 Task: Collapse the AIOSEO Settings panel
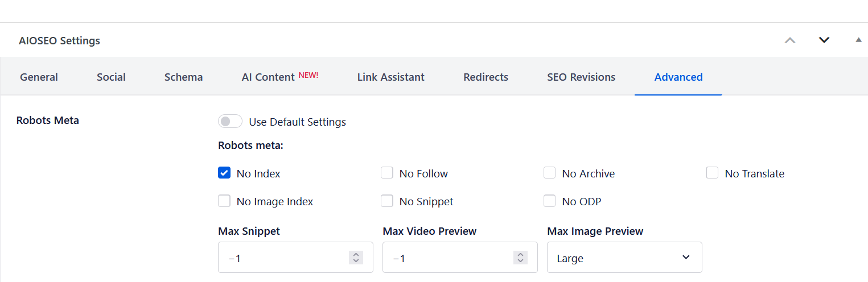pos(858,40)
